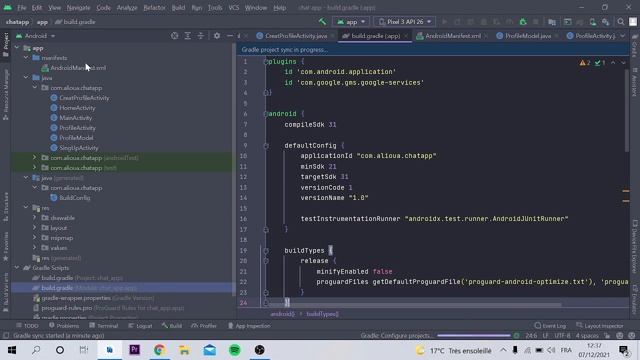Open the TODO tool window

[27, 326]
